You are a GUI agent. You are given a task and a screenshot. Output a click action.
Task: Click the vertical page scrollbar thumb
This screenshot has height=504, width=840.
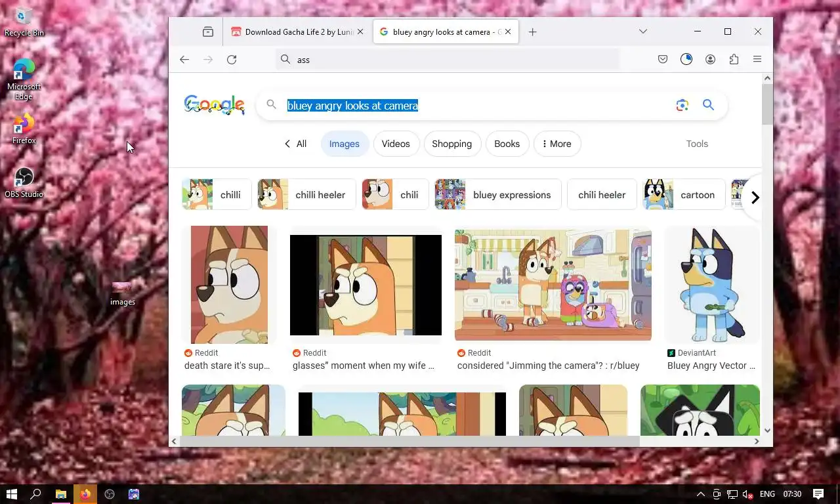click(x=767, y=105)
